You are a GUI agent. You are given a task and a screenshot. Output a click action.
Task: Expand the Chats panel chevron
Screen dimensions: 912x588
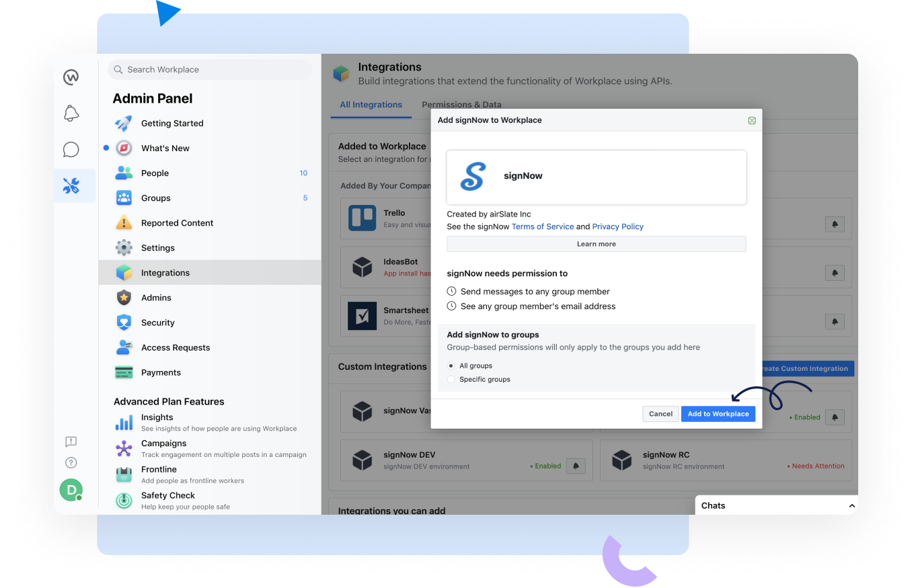coord(851,506)
